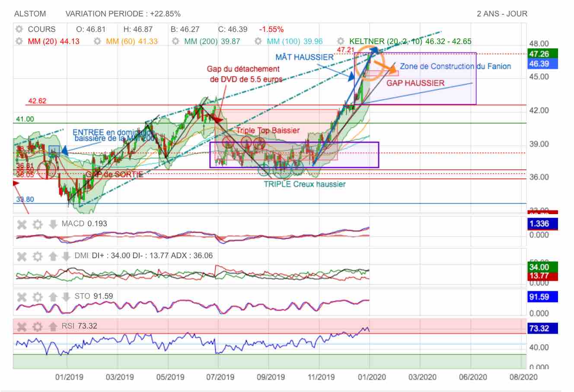This screenshot has width=574, height=392.
Task: Click the MACD 0.193 panel label
Action: tap(84, 224)
